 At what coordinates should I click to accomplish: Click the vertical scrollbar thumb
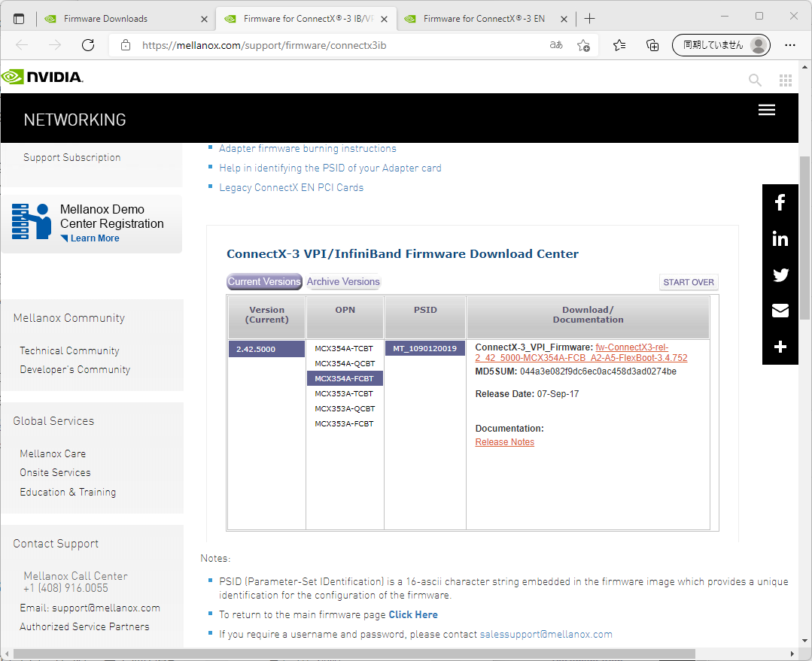coord(804,238)
